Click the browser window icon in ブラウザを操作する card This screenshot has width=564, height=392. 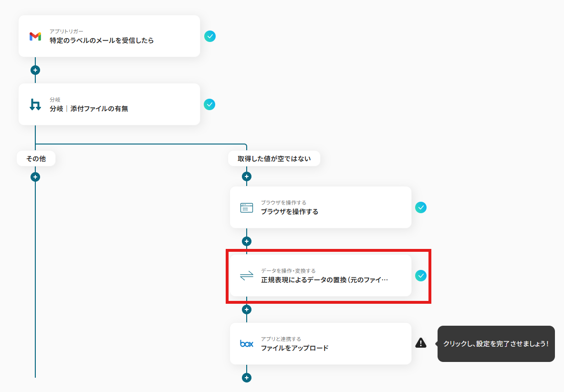247,207
